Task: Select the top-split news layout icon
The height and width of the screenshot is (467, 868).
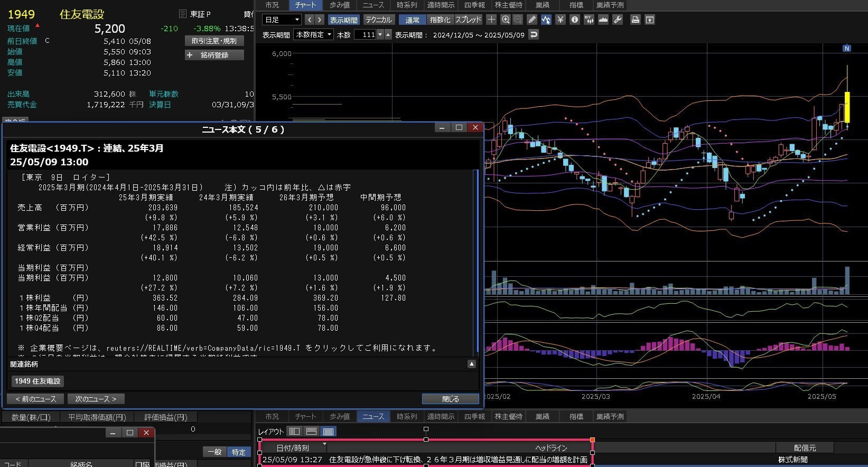Action: [311, 432]
